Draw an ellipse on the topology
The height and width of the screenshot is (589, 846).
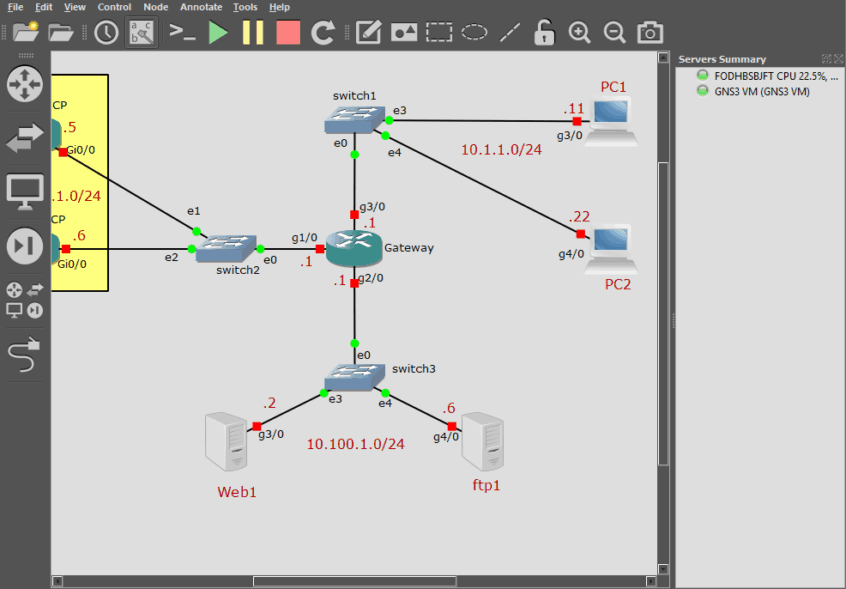473,32
